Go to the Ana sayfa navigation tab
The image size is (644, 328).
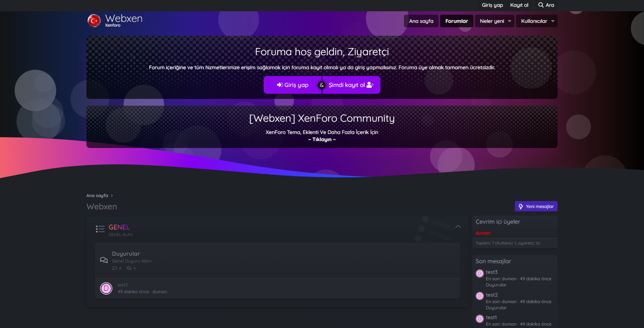(421, 21)
